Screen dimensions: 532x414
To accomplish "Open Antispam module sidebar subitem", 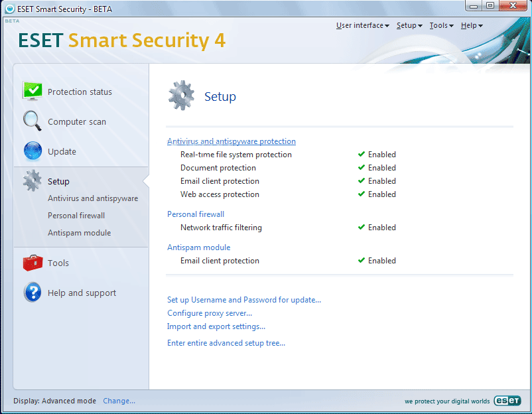I will [80, 233].
